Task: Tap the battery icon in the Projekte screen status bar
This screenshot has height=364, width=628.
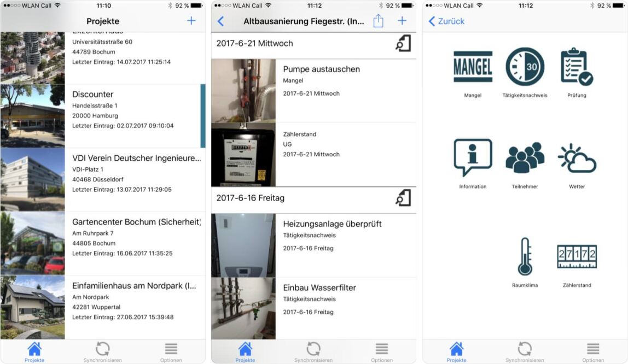Action: point(197,5)
